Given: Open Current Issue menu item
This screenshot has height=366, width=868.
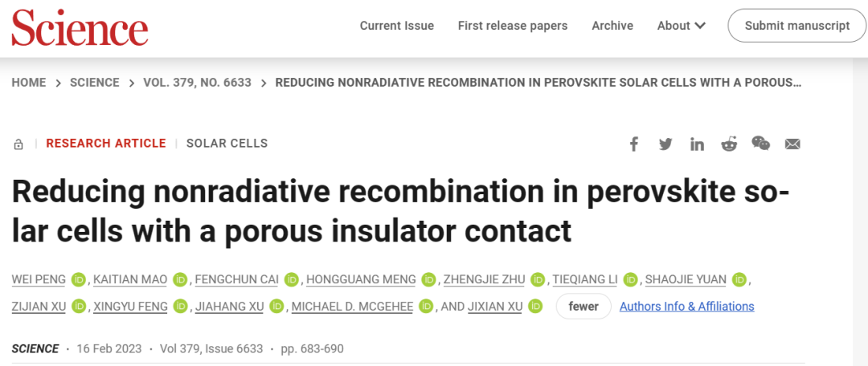Looking at the screenshot, I should point(397,26).
